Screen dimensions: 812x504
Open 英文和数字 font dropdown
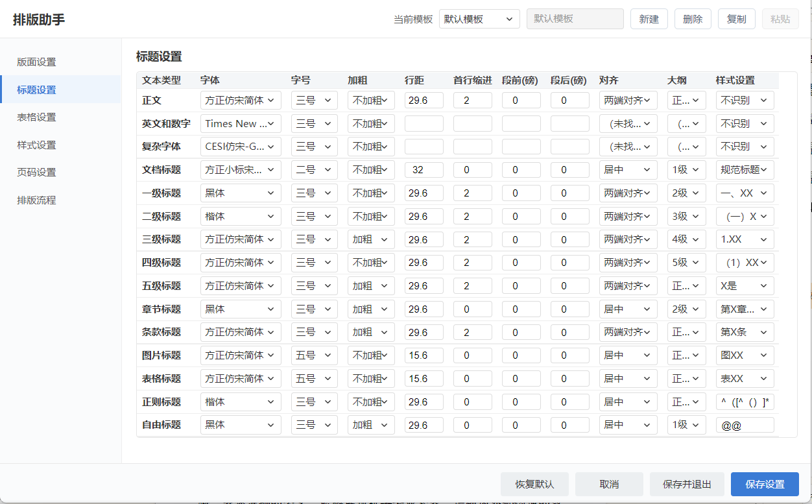241,123
